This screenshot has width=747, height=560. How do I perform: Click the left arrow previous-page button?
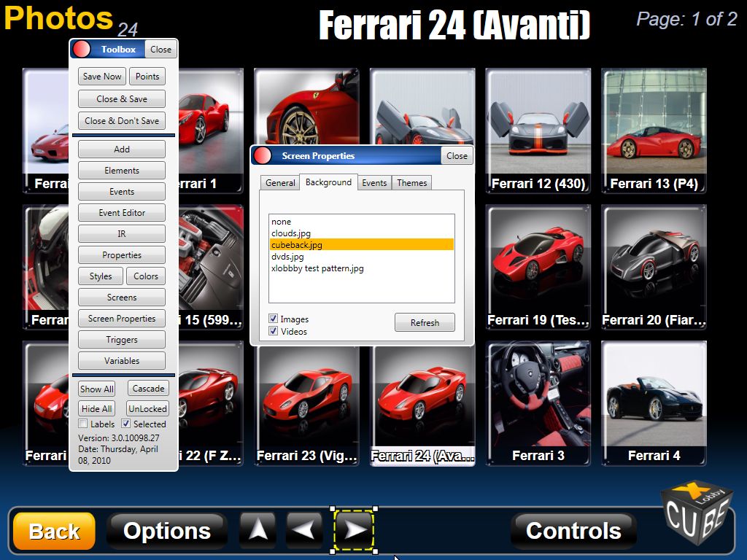click(x=304, y=530)
